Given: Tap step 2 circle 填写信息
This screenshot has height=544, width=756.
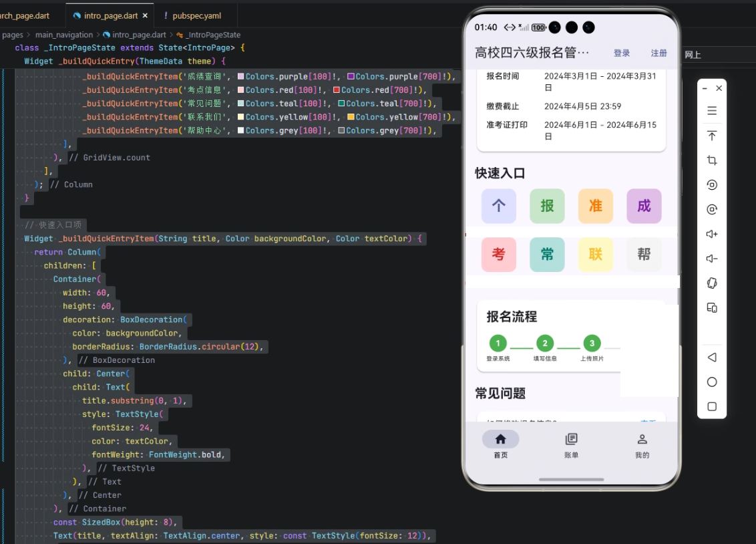Looking at the screenshot, I should (x=545, y=344).
